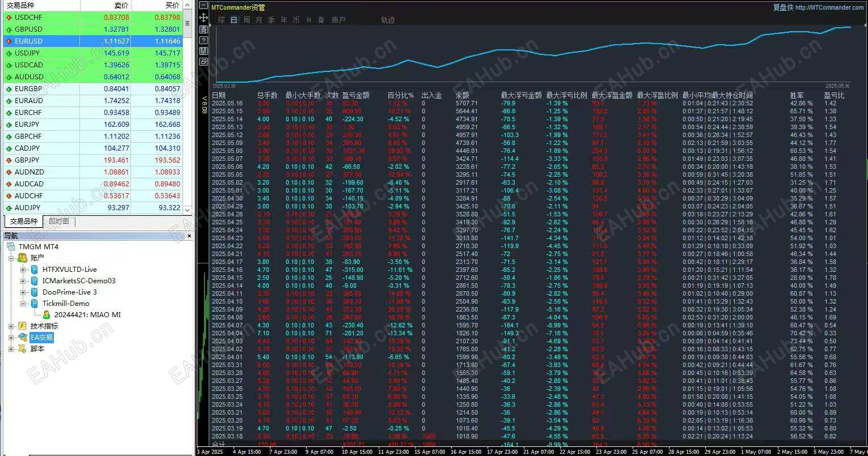This screenshot has height=456, width=868.
Task: Click the down arrow of Market Watch scrollbar
Action: point(187,209)
